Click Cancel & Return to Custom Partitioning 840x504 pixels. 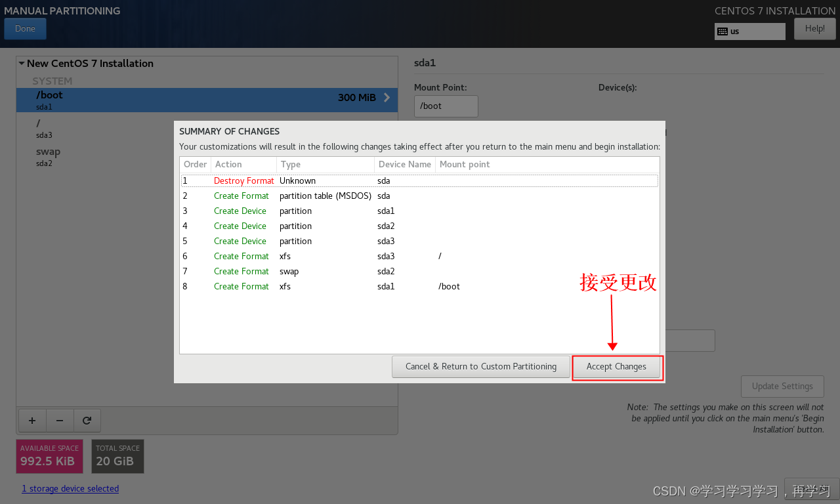(480, 367)
